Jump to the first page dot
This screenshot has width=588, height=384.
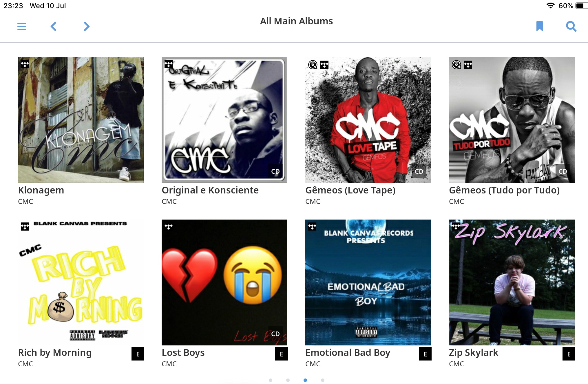click(x=271, y=380)
